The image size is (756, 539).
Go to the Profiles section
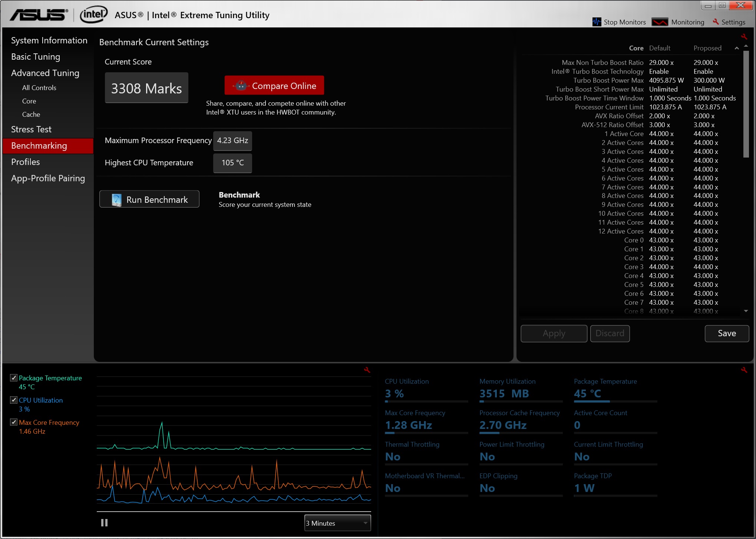(x=25, y=162)
